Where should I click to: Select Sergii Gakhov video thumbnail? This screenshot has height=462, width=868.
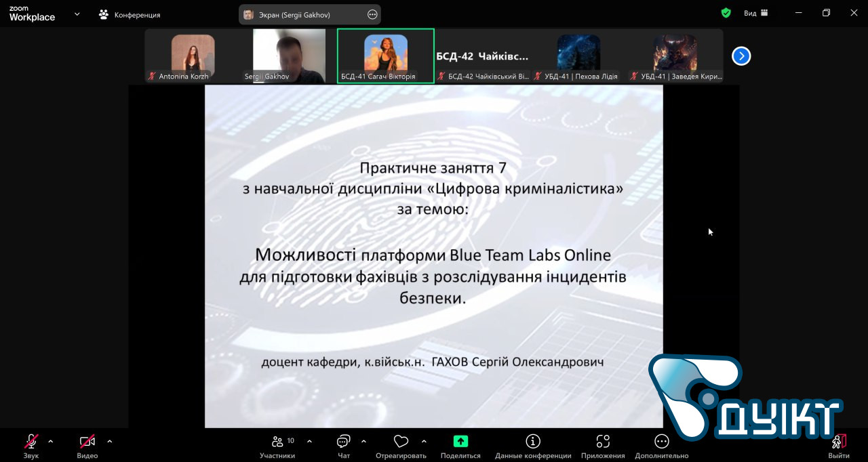289,56
